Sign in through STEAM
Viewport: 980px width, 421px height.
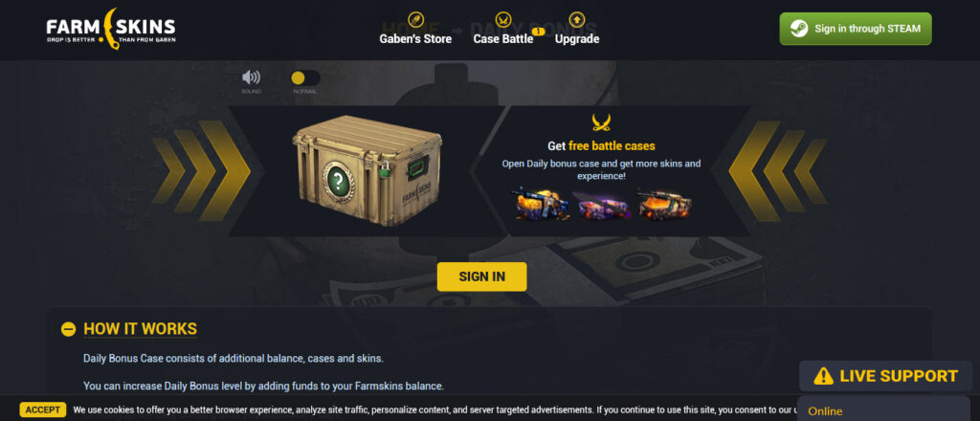[855, 29]
